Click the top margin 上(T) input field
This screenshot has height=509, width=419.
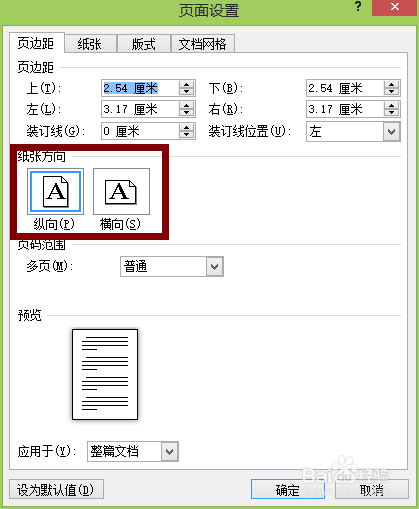pyautogui.click(x=140, y=88)
